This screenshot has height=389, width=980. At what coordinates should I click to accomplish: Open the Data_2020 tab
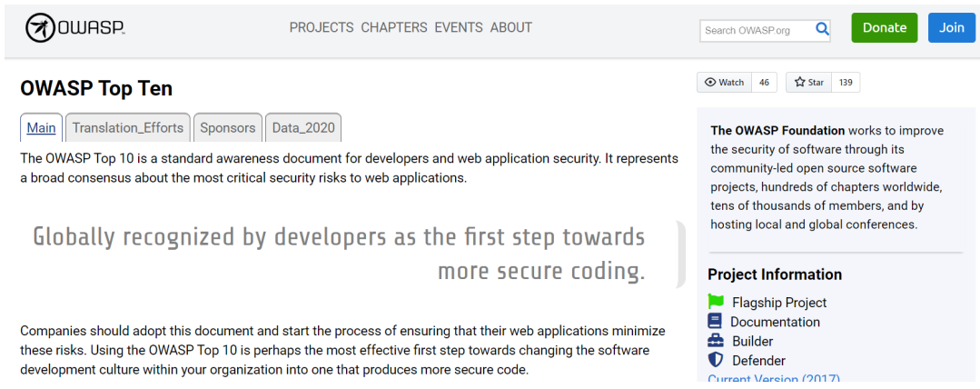click(x=303, y=128)
